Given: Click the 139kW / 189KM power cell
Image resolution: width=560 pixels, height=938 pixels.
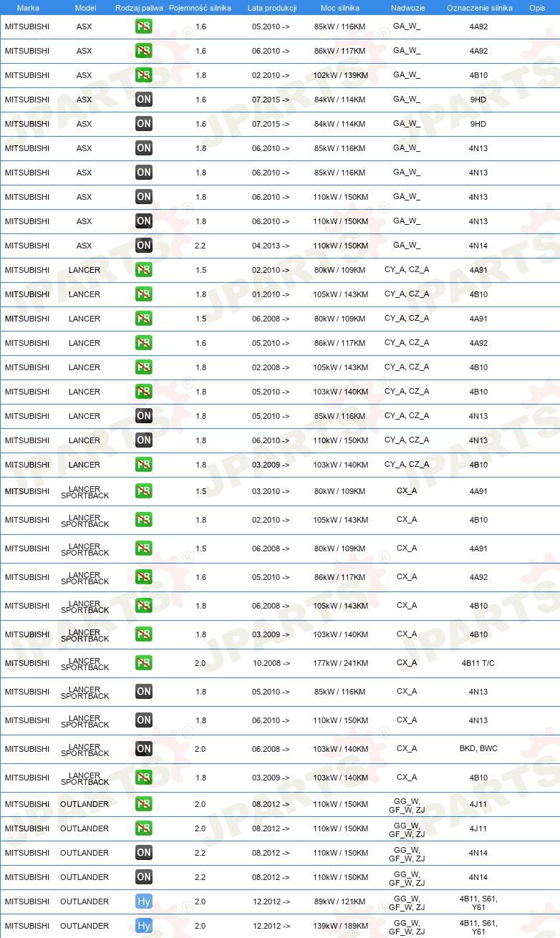Looking at the screenshot, I should tap(341, 926).
